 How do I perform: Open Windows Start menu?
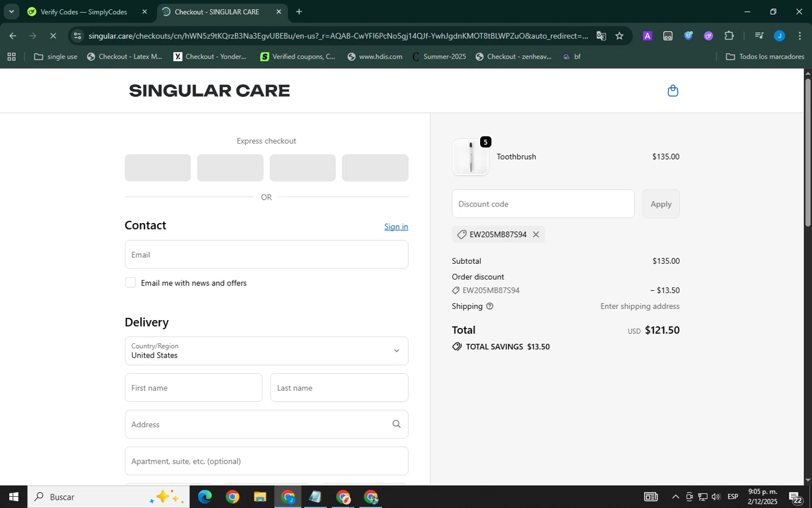[14, 497]
